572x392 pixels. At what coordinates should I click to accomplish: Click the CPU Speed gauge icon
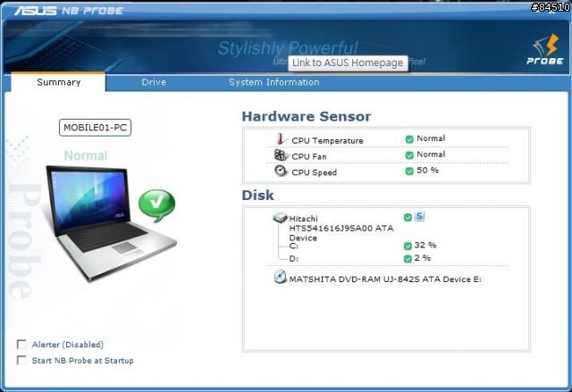point(281,171)
